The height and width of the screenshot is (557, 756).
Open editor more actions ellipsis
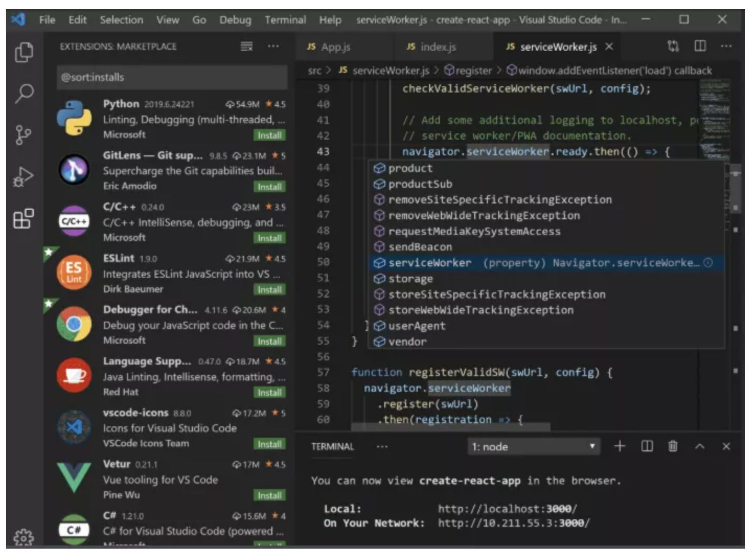(726, 46)
